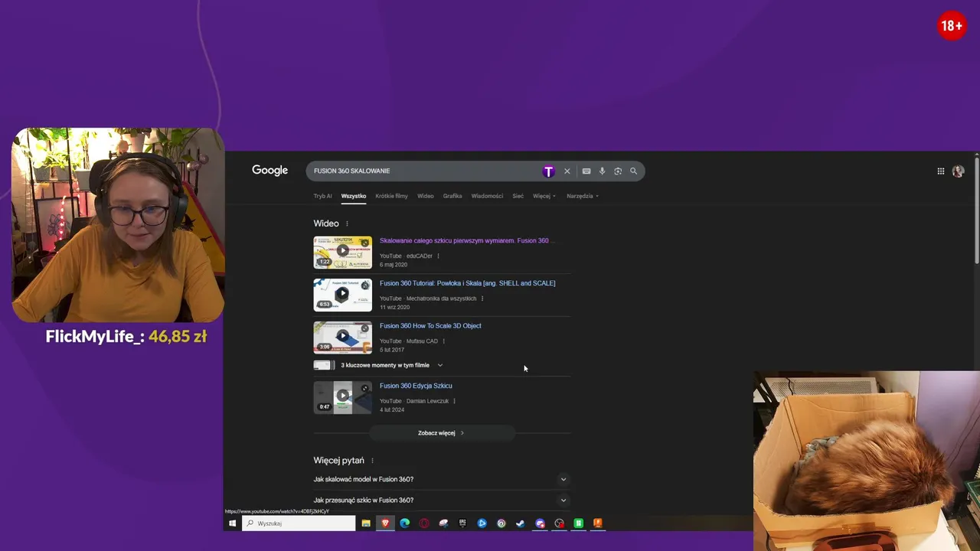
Task: Open the Opera GX taskbar icon
Action: [424, 523]
